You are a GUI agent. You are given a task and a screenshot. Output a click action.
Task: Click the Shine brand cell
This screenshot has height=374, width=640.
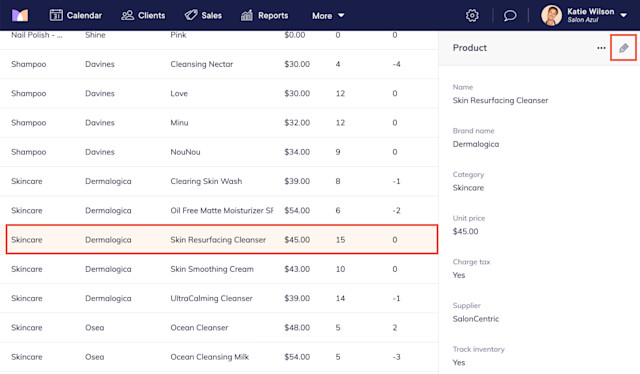coord(95,35)
